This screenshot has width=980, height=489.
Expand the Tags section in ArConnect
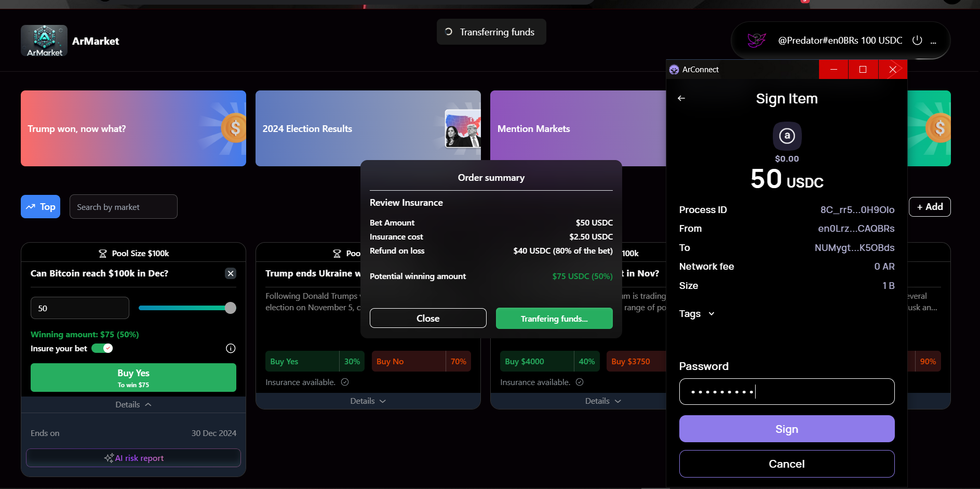click(697, 314)
